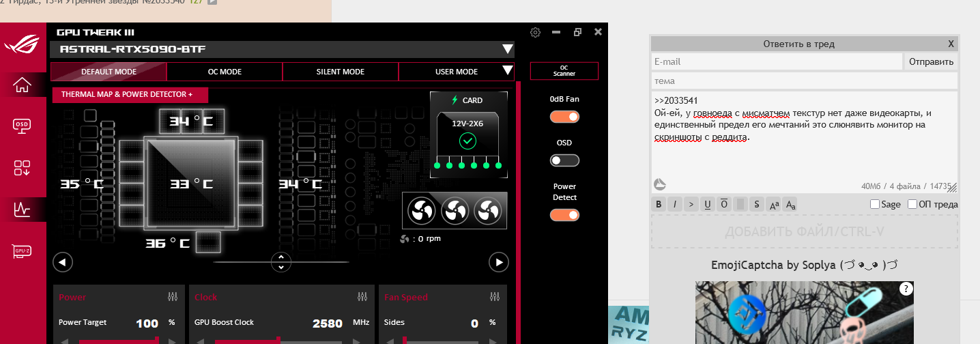
Task: Increase Sides fan speed with right arrow
Action: pos(494,341)
